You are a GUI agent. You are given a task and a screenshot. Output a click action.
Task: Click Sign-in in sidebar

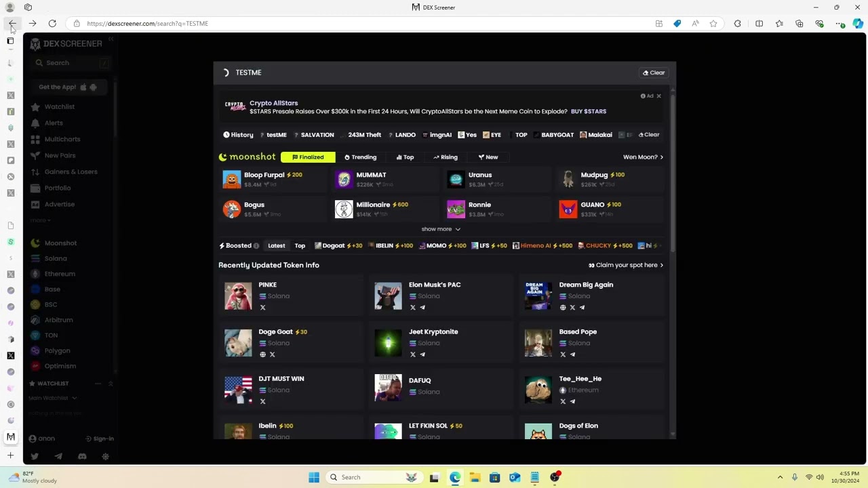100,439
